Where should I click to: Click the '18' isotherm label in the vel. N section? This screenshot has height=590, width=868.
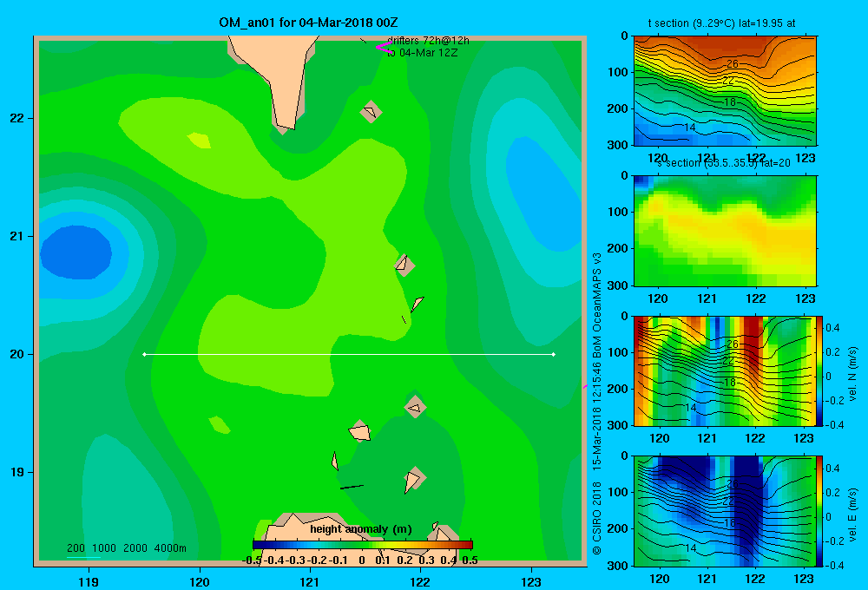click(x=730, y=382)
